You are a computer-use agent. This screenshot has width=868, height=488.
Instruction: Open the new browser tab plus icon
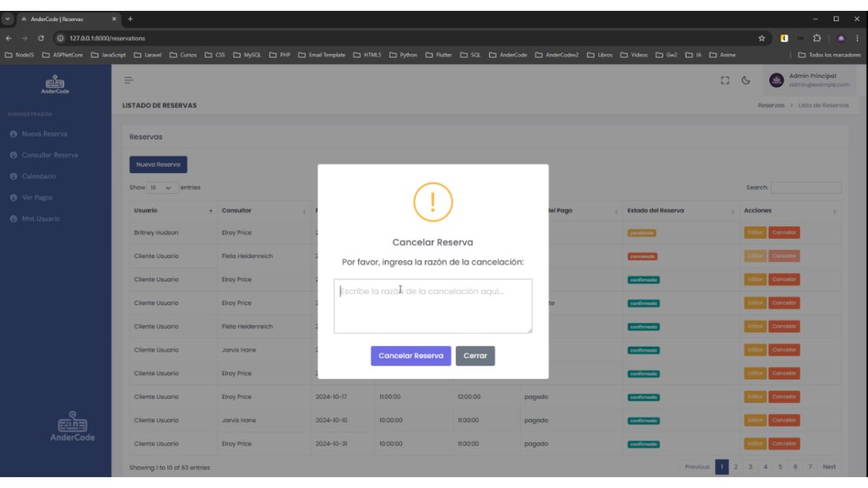coord(131,18)
